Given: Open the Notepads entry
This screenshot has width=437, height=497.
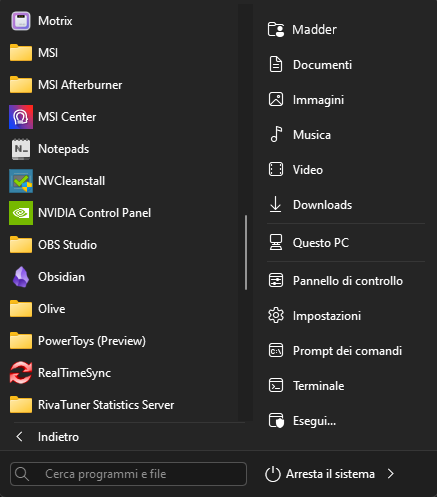Looking at the screenshot, I should pyautogui.click(x=123, y=149).
